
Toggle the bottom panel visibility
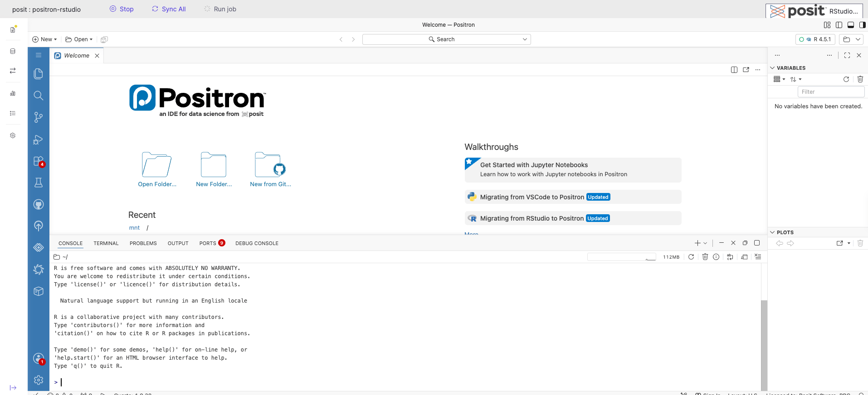851,25
